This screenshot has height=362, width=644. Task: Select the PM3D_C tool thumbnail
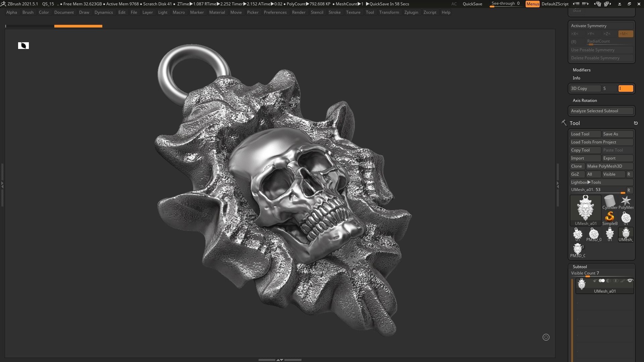[578, 251]
